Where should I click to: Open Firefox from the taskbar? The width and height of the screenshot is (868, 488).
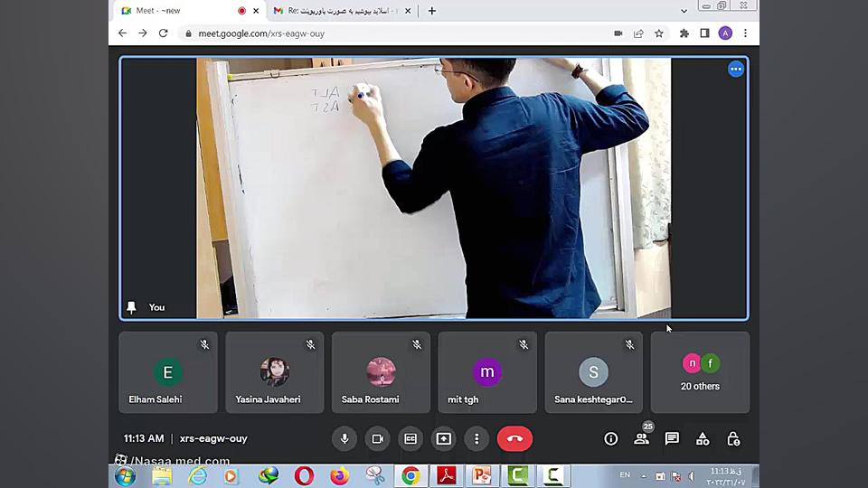click(x=339, y=476)
